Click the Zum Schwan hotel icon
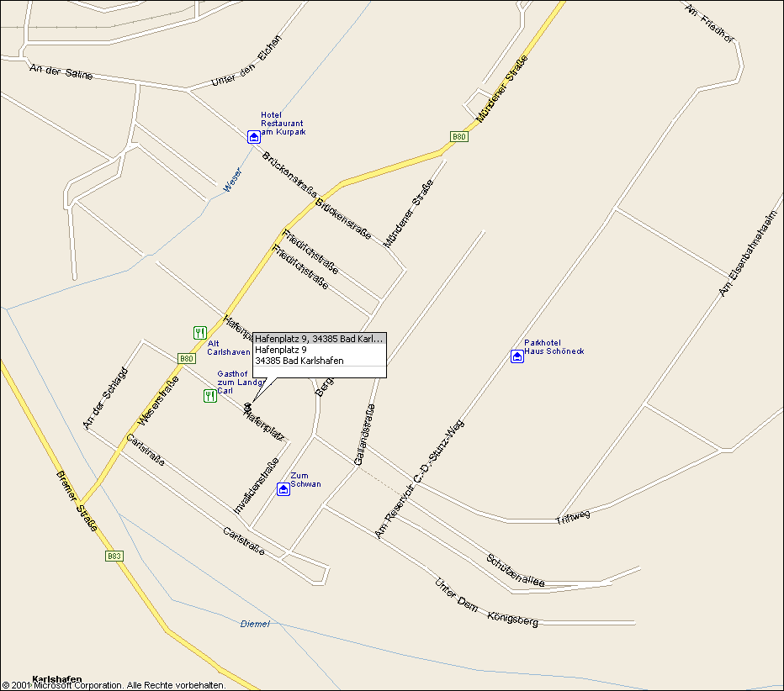Screen dimensions: 784x691 [283, 489]
